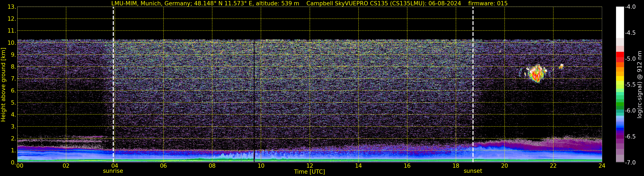The image size is (644, 176).
Task: Click the height axis tick '1.'
Action: point(13,151)
